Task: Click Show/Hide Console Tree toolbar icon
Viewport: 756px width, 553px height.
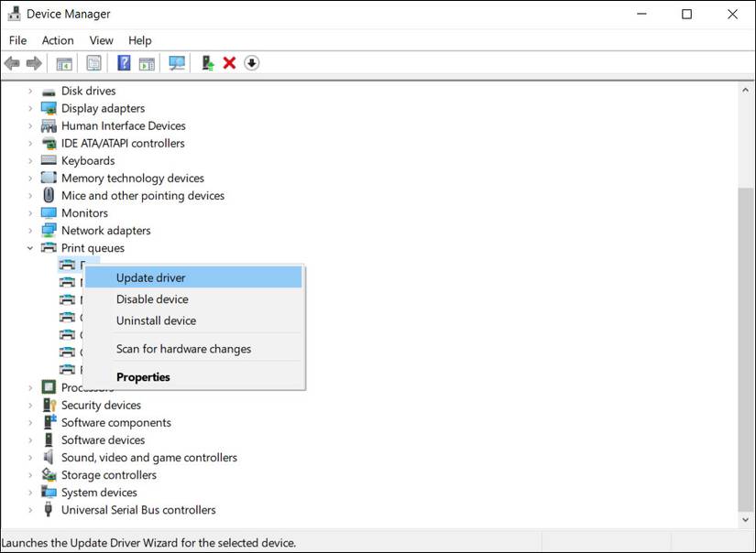Action: click(x=64, y=63)
